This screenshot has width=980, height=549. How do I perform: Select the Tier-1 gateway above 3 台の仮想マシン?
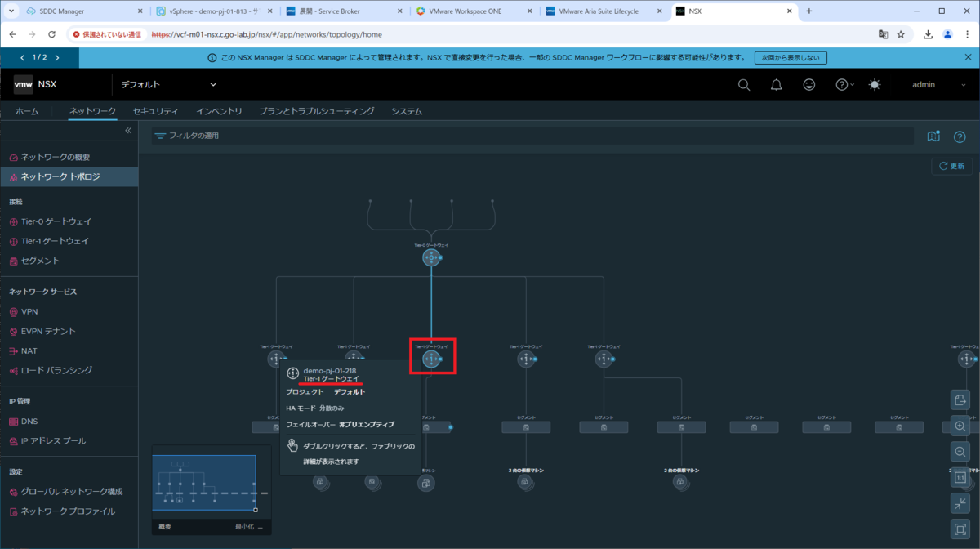tap(525, 359)
